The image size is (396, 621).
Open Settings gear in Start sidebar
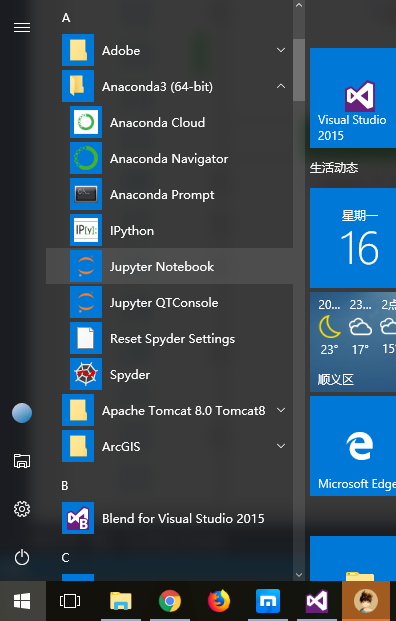coord(22,509)
